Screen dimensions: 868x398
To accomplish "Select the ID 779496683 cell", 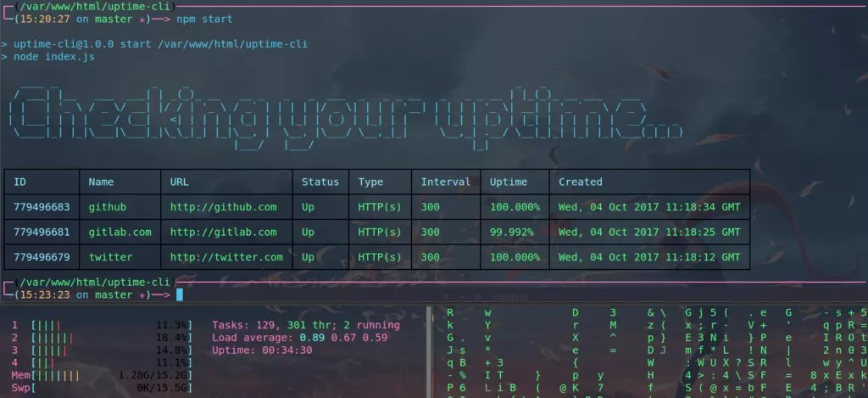I will coord(42,207).
